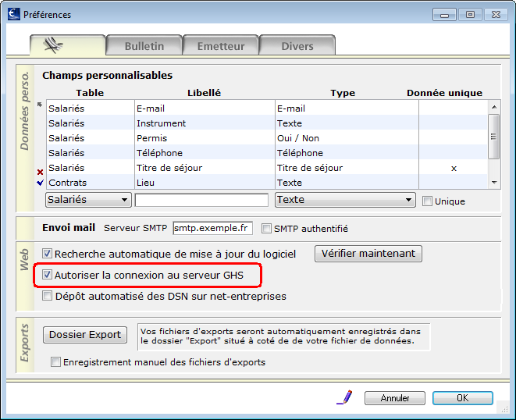Click the Texte type cell in Instrument row
The height and width of the screenshot is (420, 516).
[x=347, y=123]
